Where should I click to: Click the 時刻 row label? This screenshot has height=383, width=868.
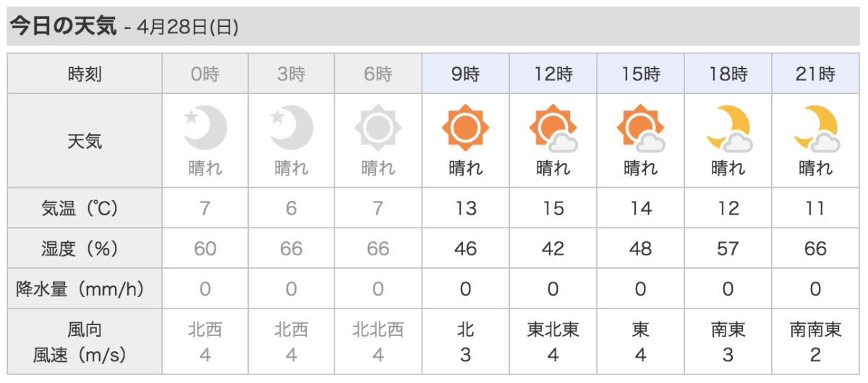85,74
